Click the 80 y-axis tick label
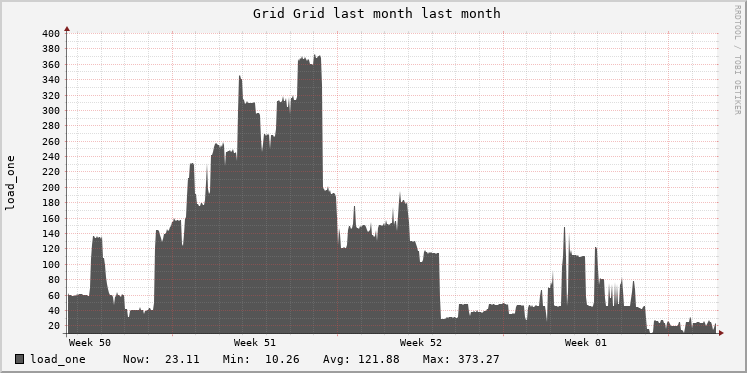 pos(54,280)
